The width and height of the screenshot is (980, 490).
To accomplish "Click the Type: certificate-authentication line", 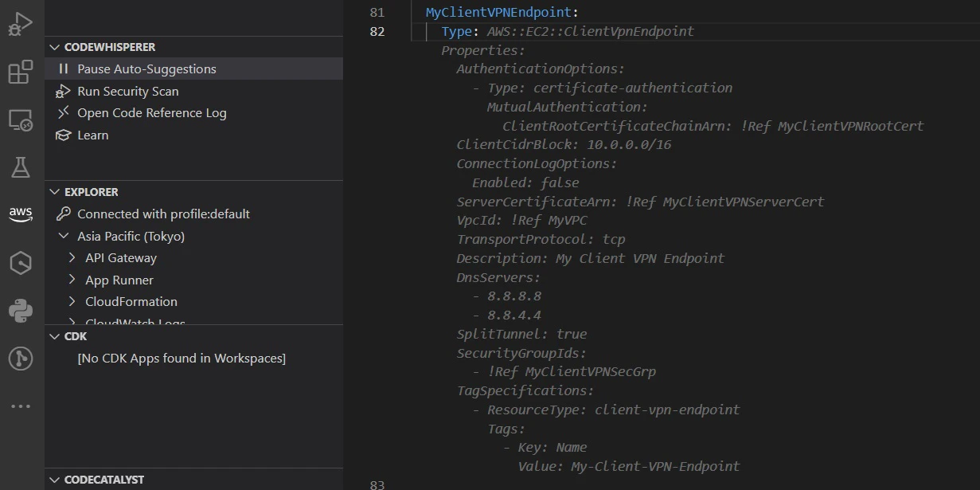I will click(x=602, y=88).
